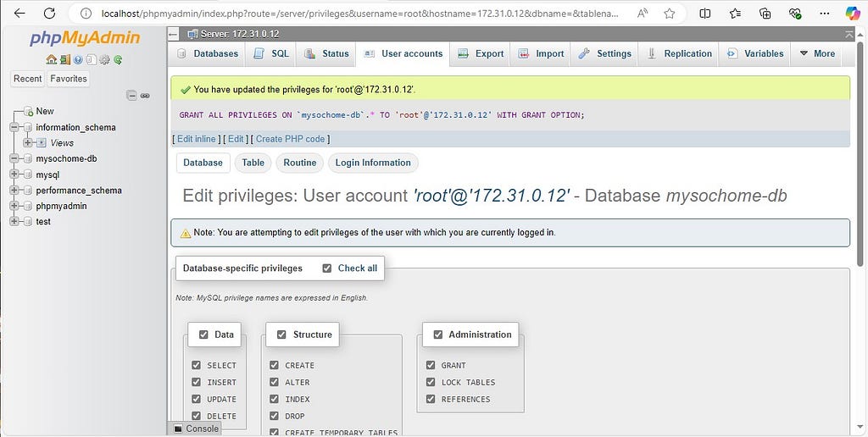Screen dimensions: 868x437
Task: Click the Favorites button in navigation
Action: [69, 79]
